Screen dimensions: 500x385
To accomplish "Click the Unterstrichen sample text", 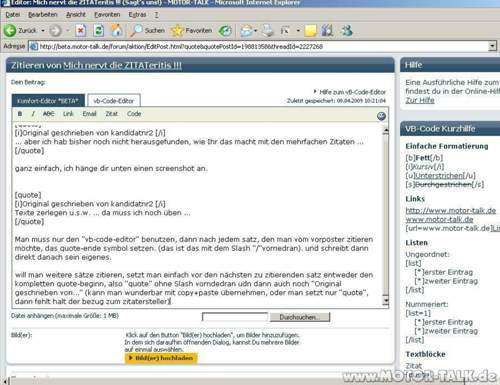I will tap(439, 175).
